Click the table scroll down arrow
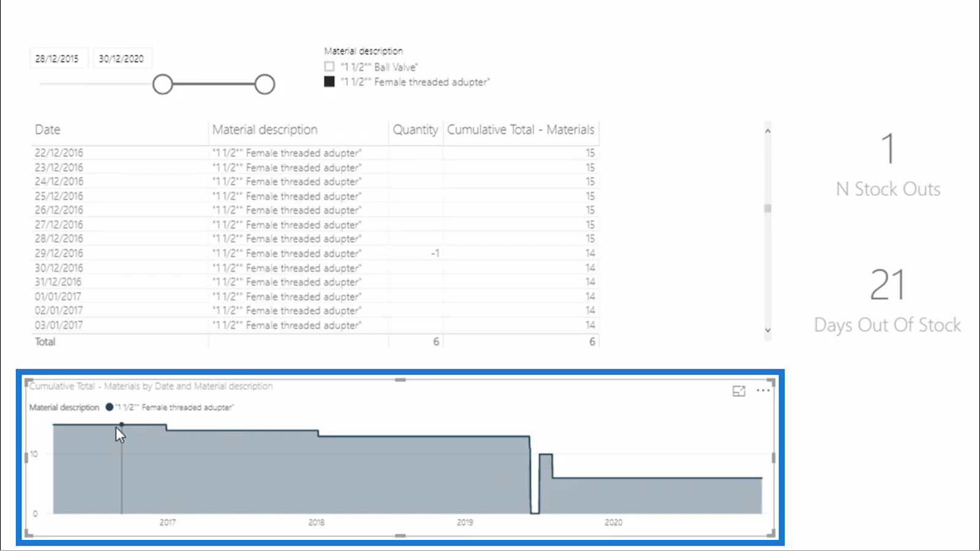Viewport: 980px width, 551px height. point(767,331)
